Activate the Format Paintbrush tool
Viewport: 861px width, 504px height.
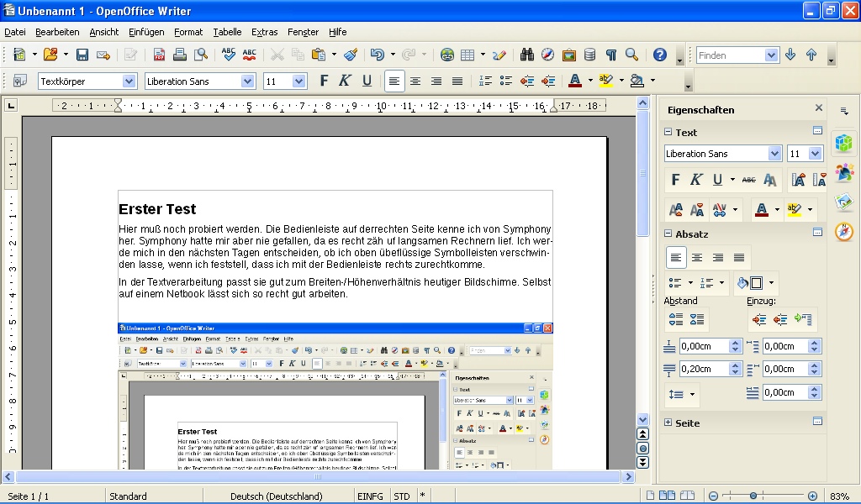[351, 55]
